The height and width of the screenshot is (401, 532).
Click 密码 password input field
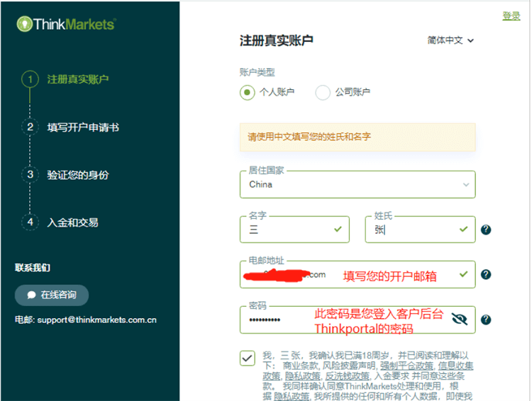(x=358, y=320)
